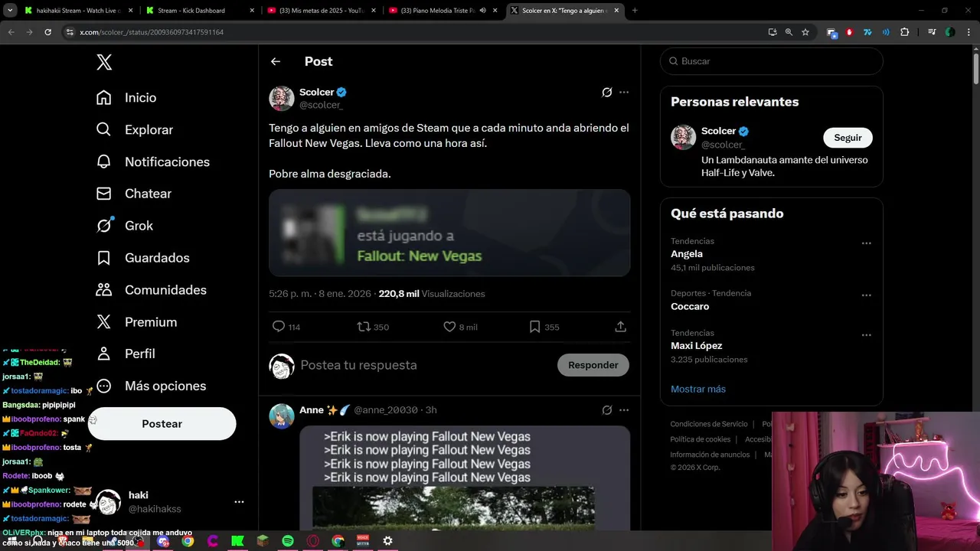
Task: Open Anne's avatar in the reply
Action: click(282, 416)
